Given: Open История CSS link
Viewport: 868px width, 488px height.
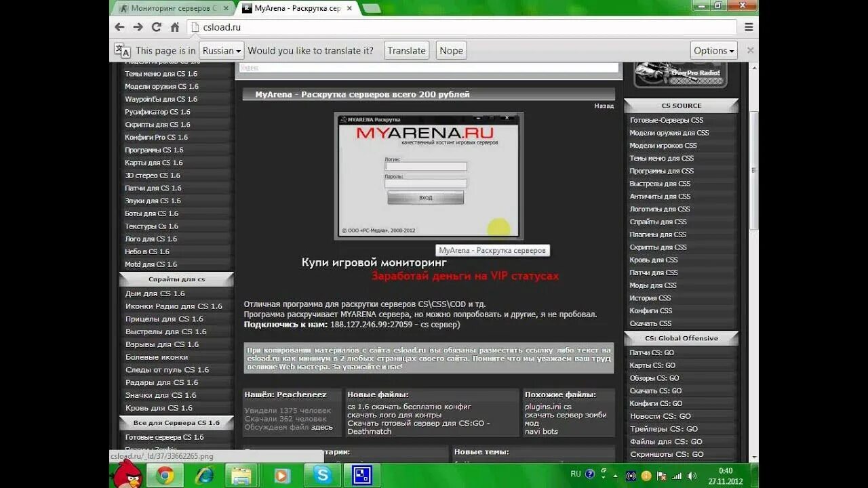Looking at the screenshot, I should 650,298.
